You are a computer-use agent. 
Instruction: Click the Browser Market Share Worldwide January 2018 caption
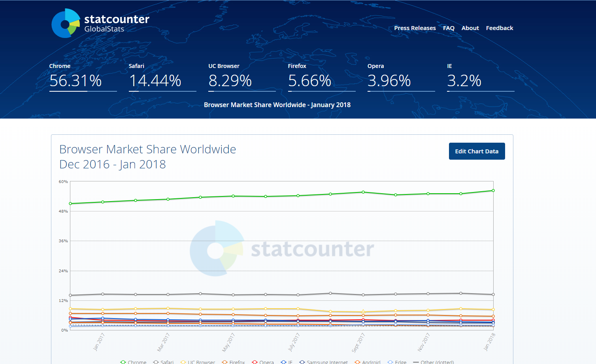point(277,105)
